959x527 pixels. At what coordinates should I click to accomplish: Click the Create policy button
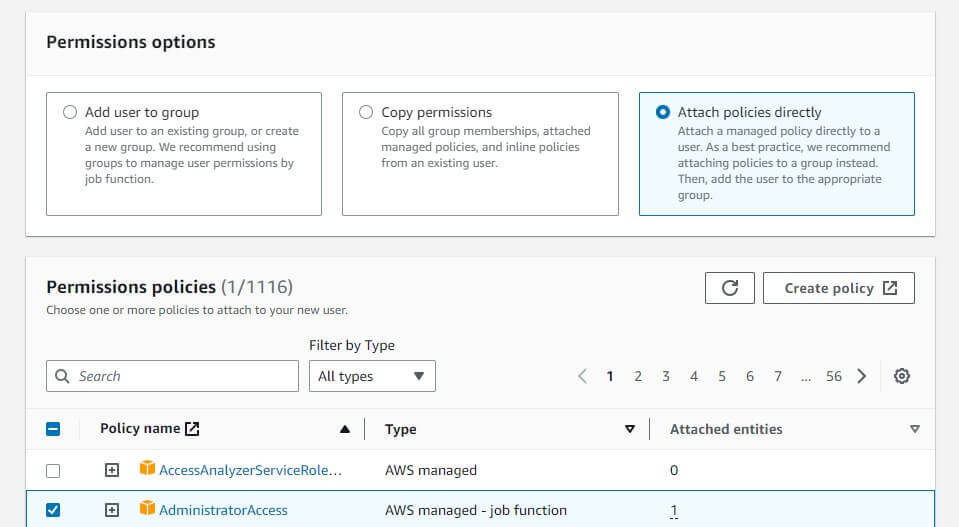coord(839,288)
